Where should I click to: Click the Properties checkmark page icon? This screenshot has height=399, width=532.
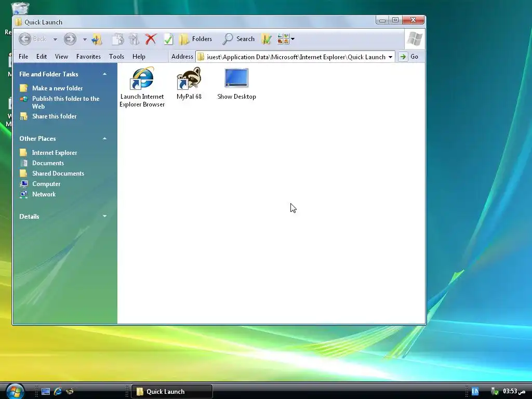point(168,39)
